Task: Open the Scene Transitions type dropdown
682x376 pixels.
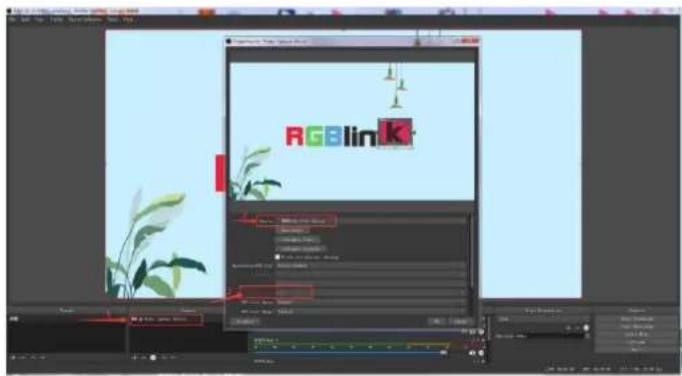Action: click(x=542, y=319)
